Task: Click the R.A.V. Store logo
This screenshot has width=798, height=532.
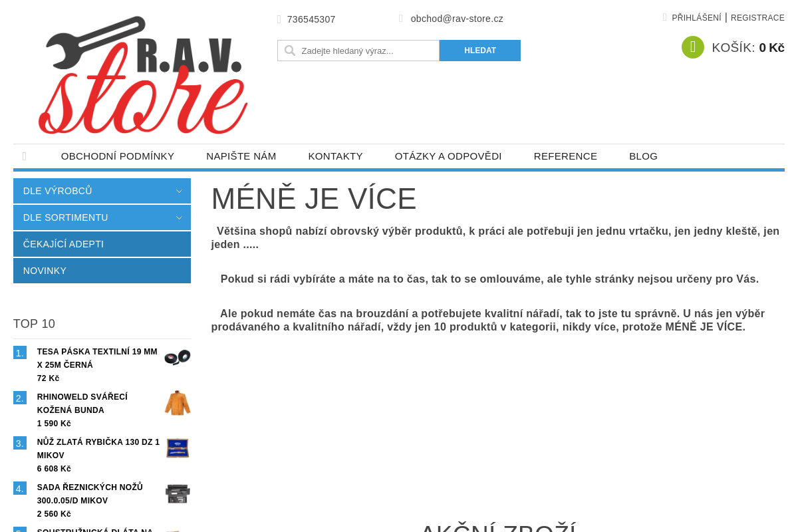Action: click(143, 74)
